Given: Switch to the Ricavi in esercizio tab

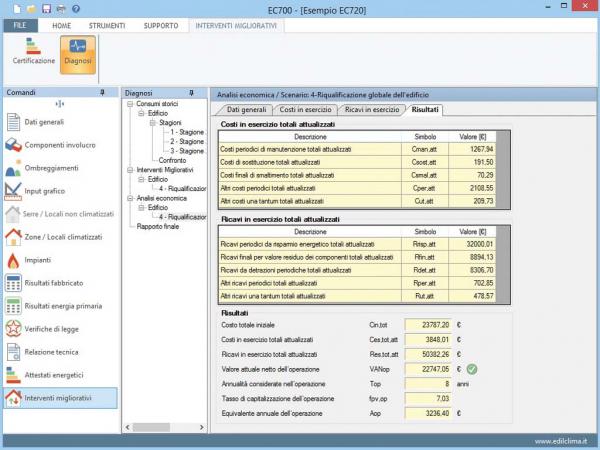Looking at the screenshot, I should (372, 110).
